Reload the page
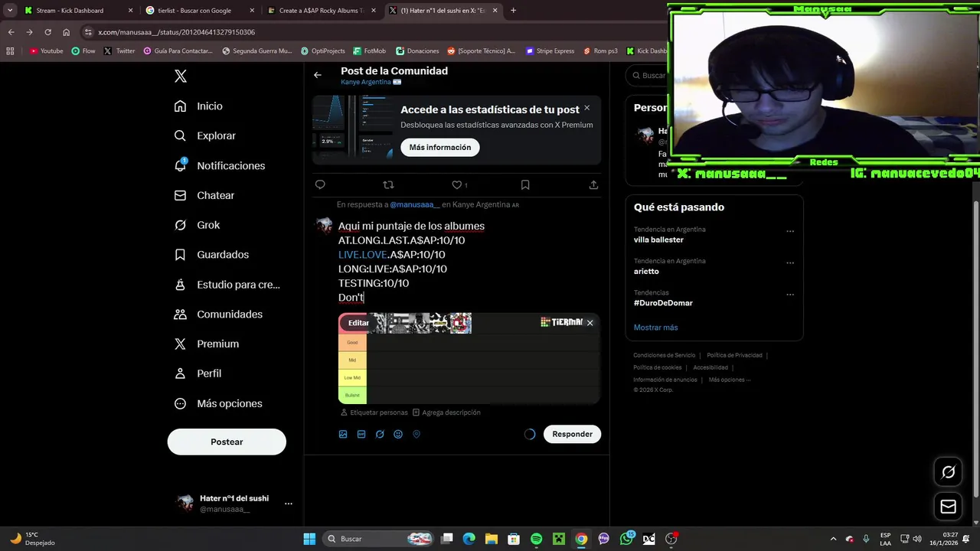The width and height of the screenshot is (980, 551). click(x=47, y=32)
